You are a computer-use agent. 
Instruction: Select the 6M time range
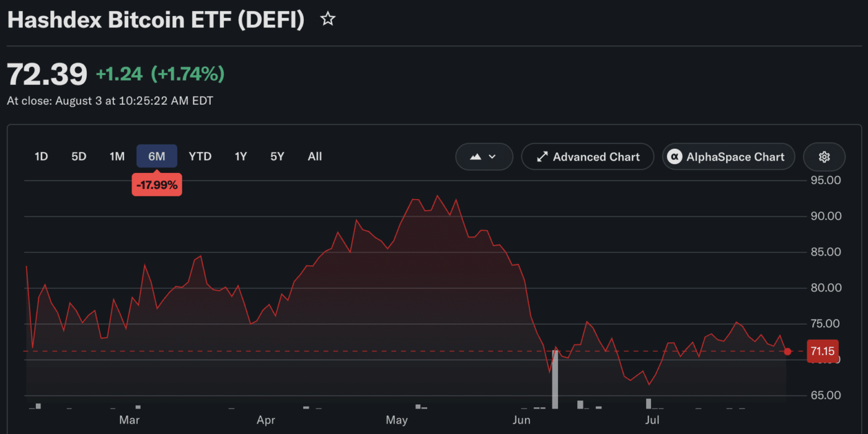pyautogui.click(x=157, y=156)
